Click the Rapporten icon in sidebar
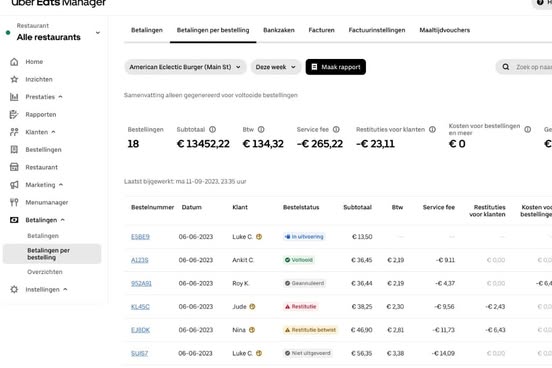 click(x=14, y=114)
